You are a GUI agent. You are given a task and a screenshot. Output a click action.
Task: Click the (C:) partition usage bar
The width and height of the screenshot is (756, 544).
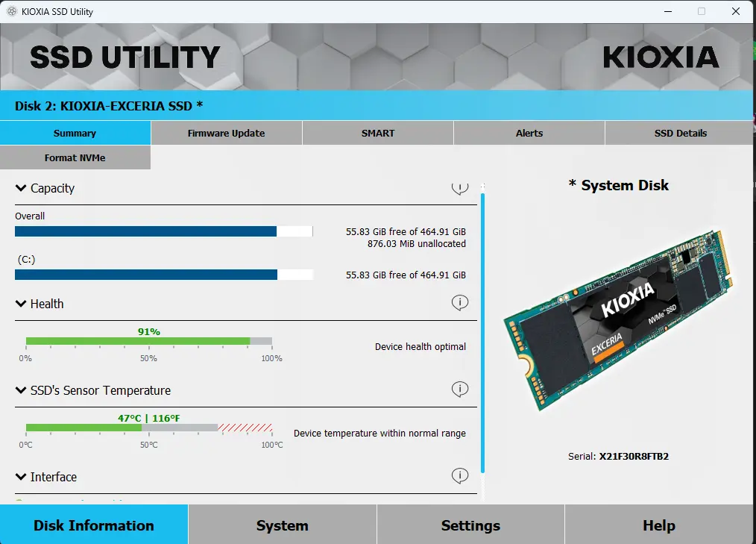point(164,275)
